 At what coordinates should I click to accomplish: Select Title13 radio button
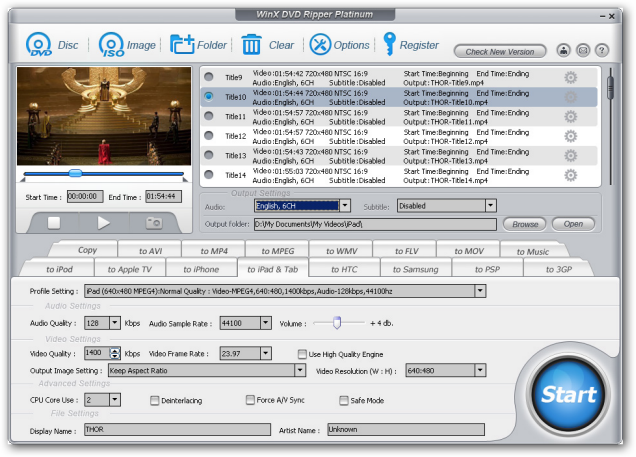pos(209,155)
